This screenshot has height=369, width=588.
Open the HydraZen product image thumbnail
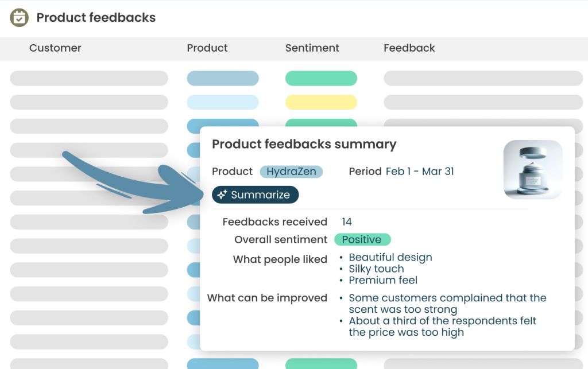(x=532, y=170)
